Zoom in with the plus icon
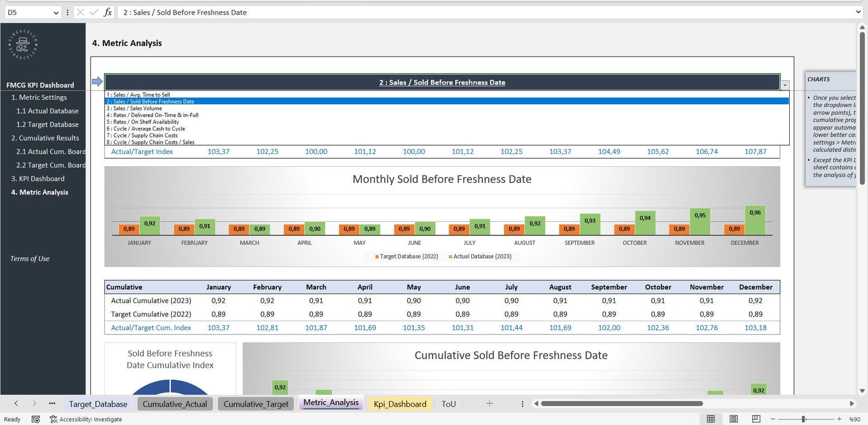The image size is (868, 425). tap(840, 419)
